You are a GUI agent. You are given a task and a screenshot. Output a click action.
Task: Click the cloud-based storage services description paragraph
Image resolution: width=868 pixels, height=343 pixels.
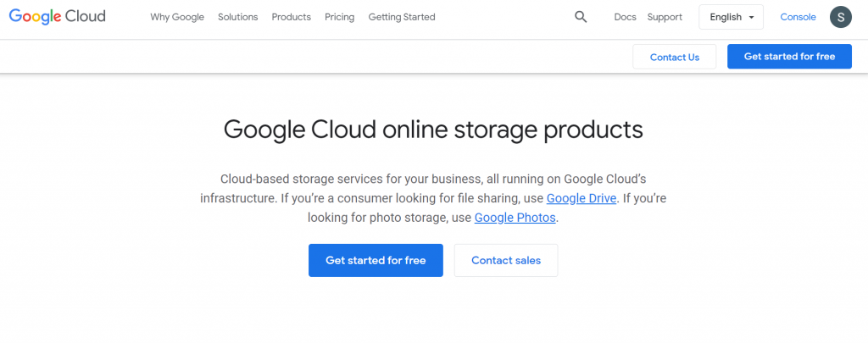(433, 198)
